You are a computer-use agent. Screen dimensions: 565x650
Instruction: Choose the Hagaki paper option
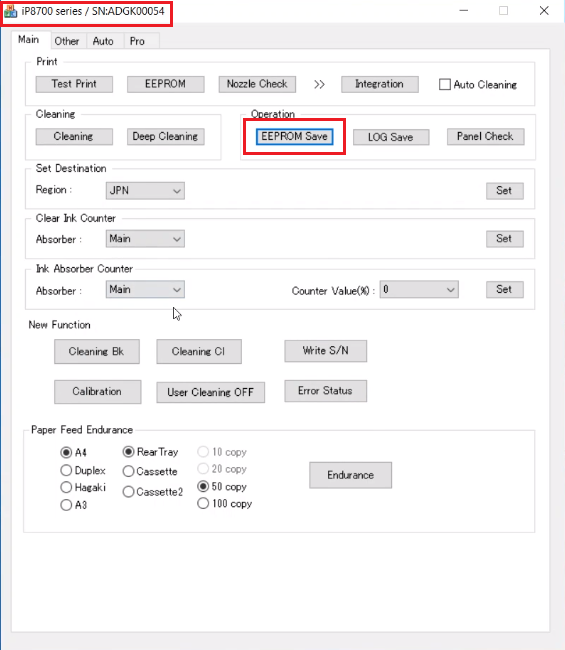pyautogui.click(x=66, y=487)
